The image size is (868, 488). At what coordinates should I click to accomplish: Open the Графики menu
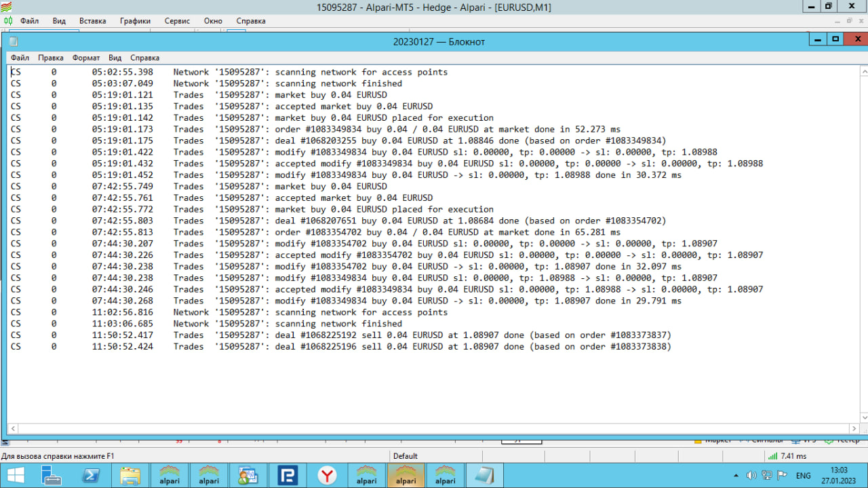[135, 21]
